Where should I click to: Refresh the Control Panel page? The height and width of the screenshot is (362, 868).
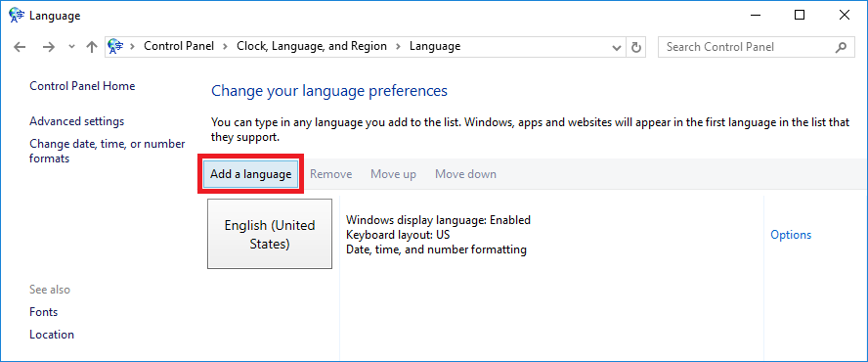636,48
